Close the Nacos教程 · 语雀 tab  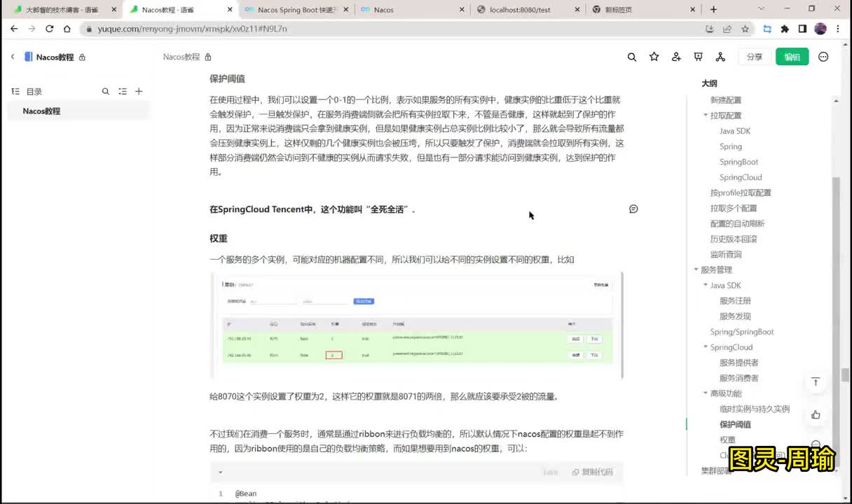click(228, 10)
